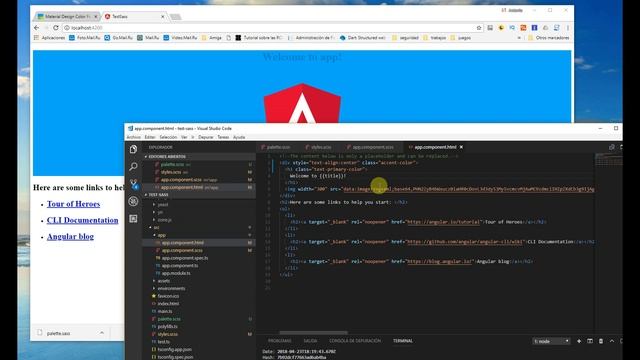Collapse the app folder in explorer
This screenshot has width=640, height=360.
[162, 235]
